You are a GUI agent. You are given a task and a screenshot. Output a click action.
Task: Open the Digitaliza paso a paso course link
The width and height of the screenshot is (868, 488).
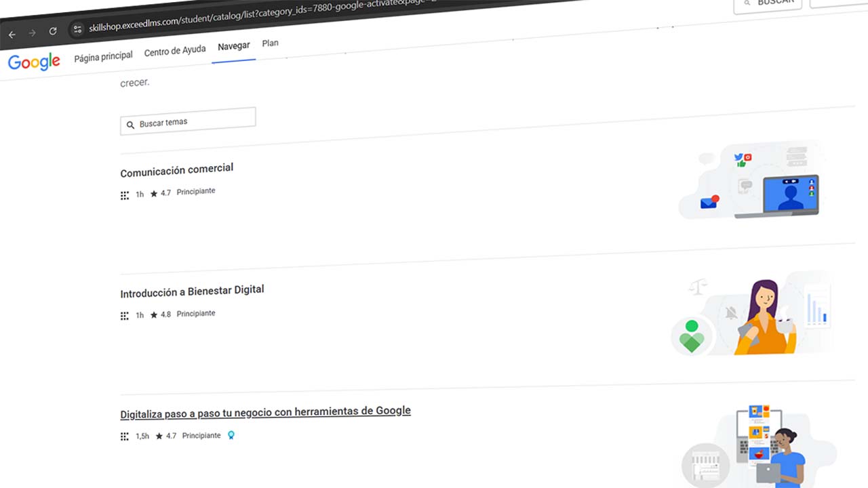click(265, 411)
